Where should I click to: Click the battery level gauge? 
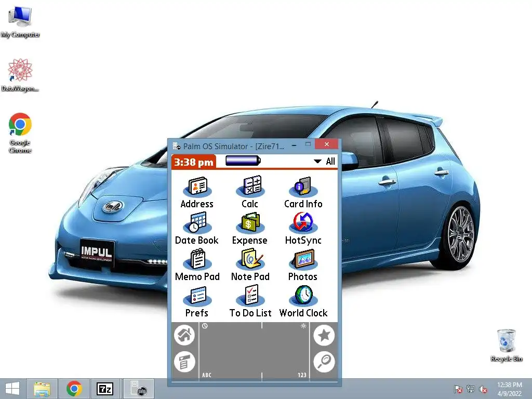click(x=243, y=161)
